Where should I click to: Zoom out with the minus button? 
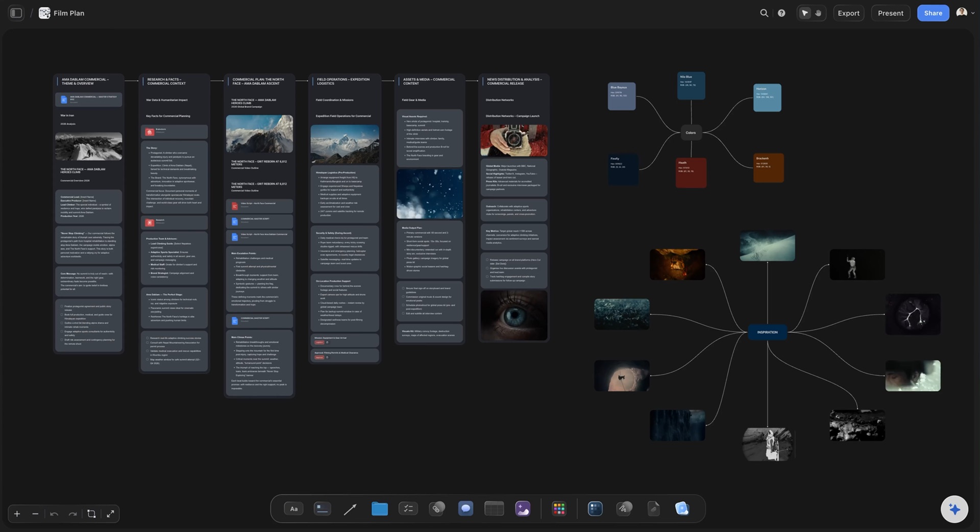tap(35, 514)
